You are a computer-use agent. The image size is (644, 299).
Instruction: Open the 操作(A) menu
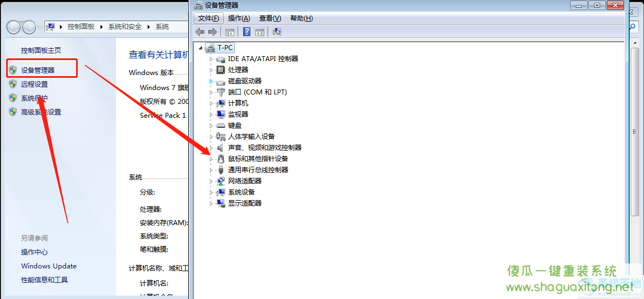pyautogui.click(x=239, y=18)
